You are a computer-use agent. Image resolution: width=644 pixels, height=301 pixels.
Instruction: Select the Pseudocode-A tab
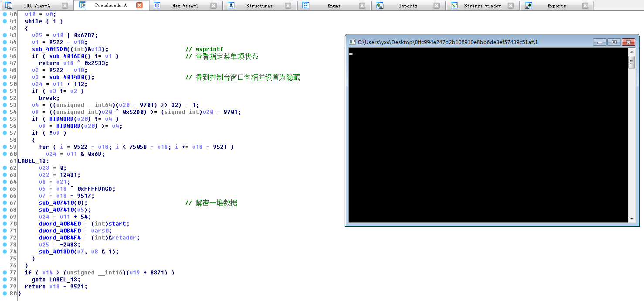[x=111, y=6]
